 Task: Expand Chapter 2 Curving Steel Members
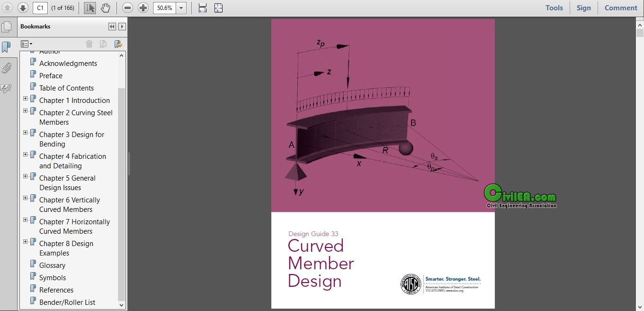click(x=26, y=111)
